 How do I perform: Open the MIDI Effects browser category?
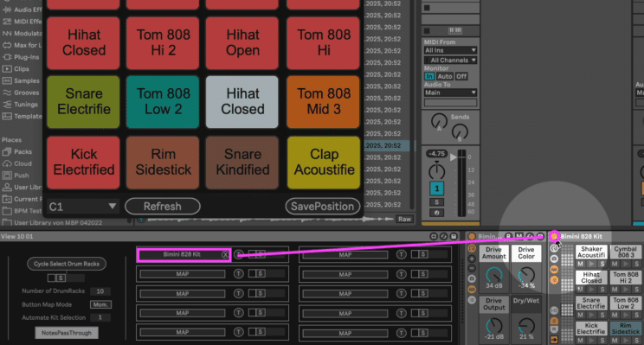coord(23,22)
